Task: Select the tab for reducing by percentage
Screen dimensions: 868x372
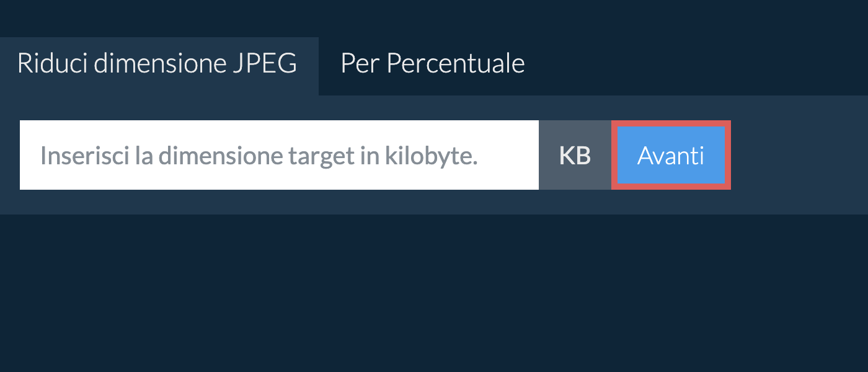Action: (432, 63)
